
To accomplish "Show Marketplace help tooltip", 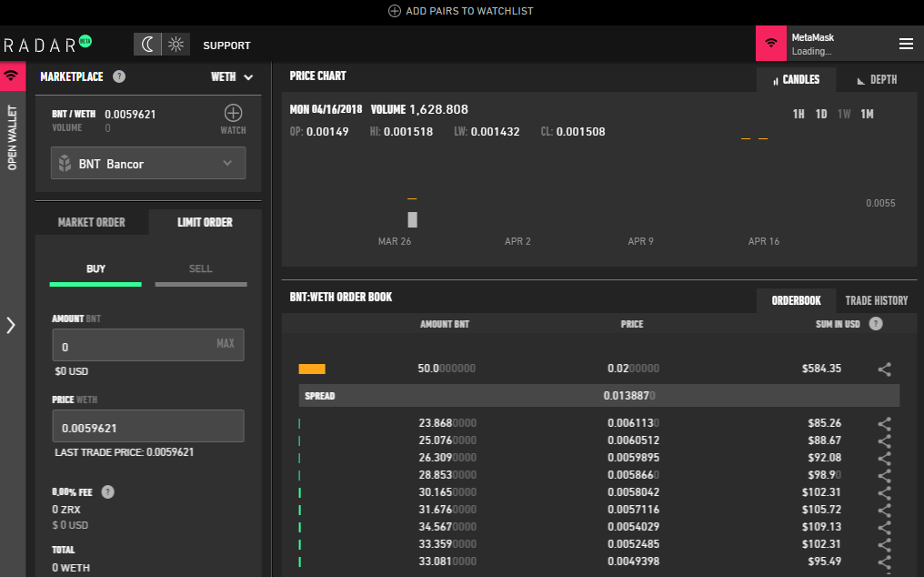I will click(x=119, y=76).
